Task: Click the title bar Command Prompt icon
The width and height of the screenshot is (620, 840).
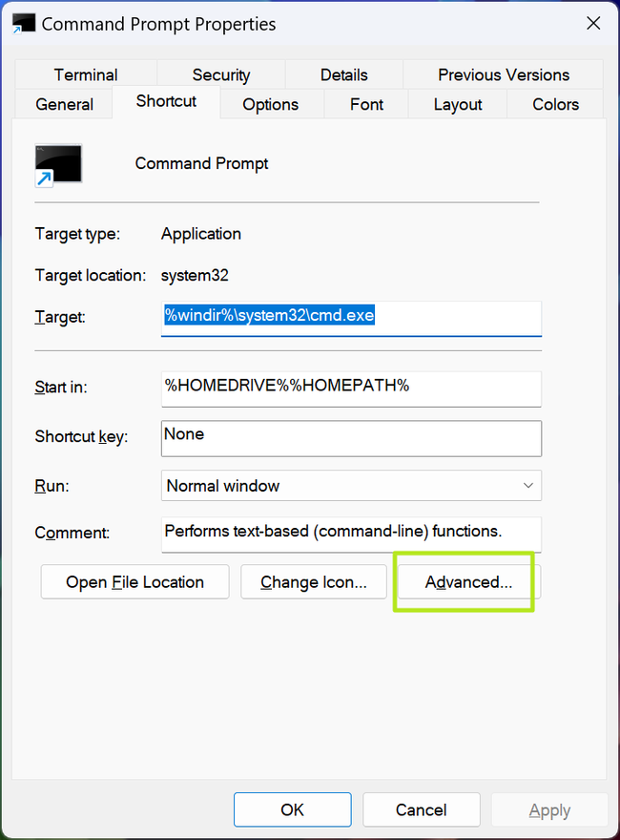Action: 24,24
